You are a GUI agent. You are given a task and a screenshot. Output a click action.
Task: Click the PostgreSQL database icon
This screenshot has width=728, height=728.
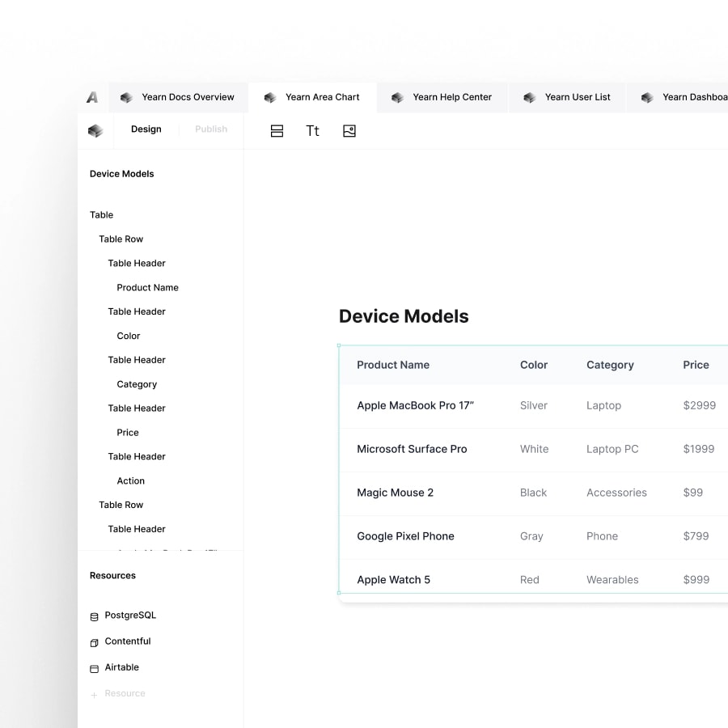(x=95, y=616)
